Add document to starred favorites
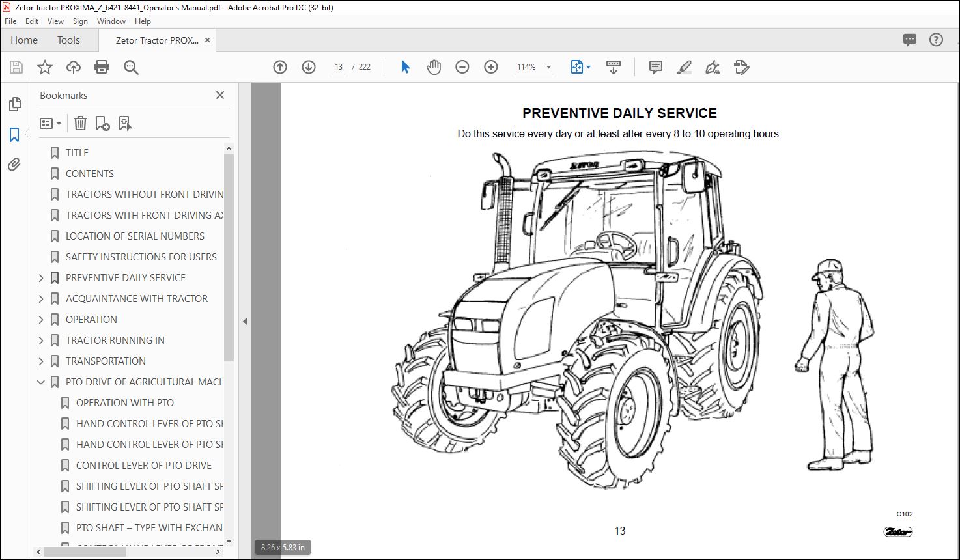 click(x=45, y=67)
